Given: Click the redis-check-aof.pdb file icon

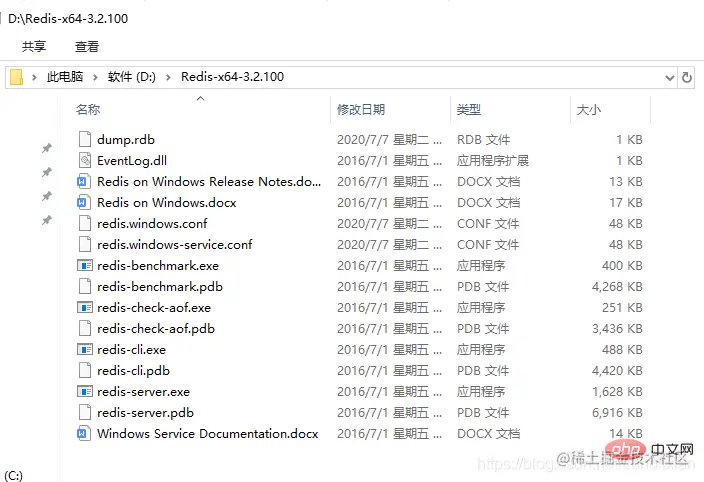Looking at the screenshot, I should pos(85,328).
